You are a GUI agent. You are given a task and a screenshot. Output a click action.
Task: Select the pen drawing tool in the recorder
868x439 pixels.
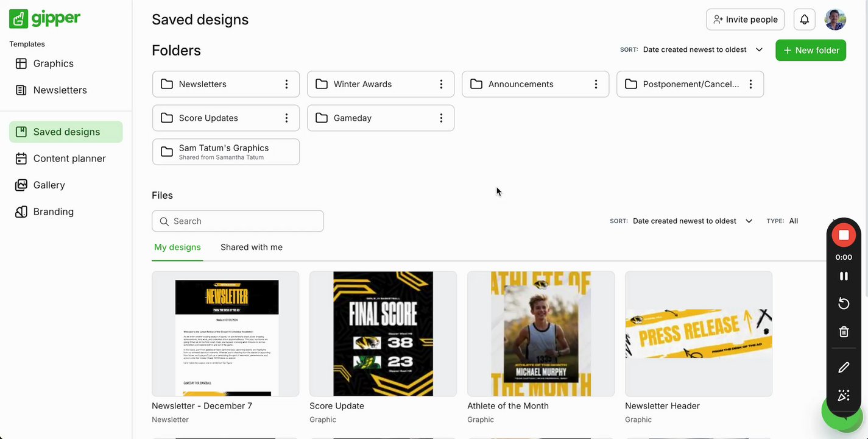[844, 368]
